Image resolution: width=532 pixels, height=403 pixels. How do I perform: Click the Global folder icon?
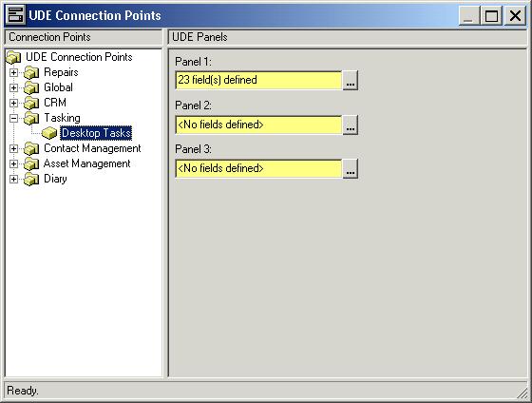31,87
